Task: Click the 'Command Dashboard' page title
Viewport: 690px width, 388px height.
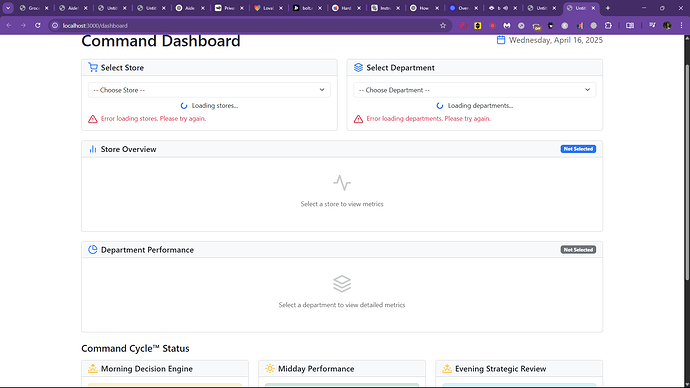Action: click(161, 41)
